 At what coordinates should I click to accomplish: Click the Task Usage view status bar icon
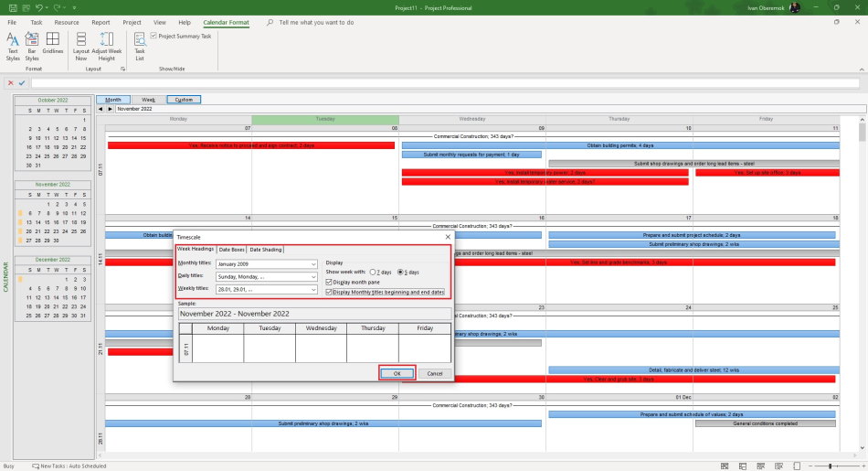pos(742,466)
